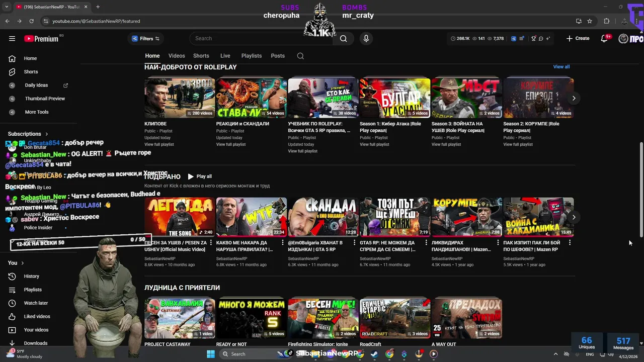Image resolution: width=644 pixels, height=362 pixels.
Task: Click the search magnifier button
Action: 343,38
